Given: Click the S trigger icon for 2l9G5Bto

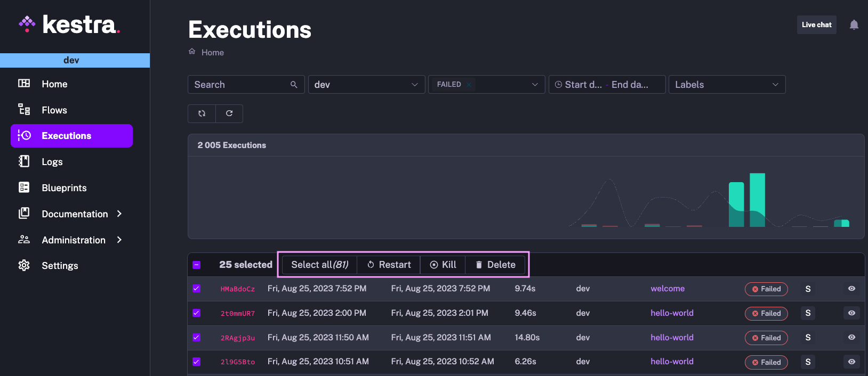Looking at the screenshot, I should [x=808, y=362].
